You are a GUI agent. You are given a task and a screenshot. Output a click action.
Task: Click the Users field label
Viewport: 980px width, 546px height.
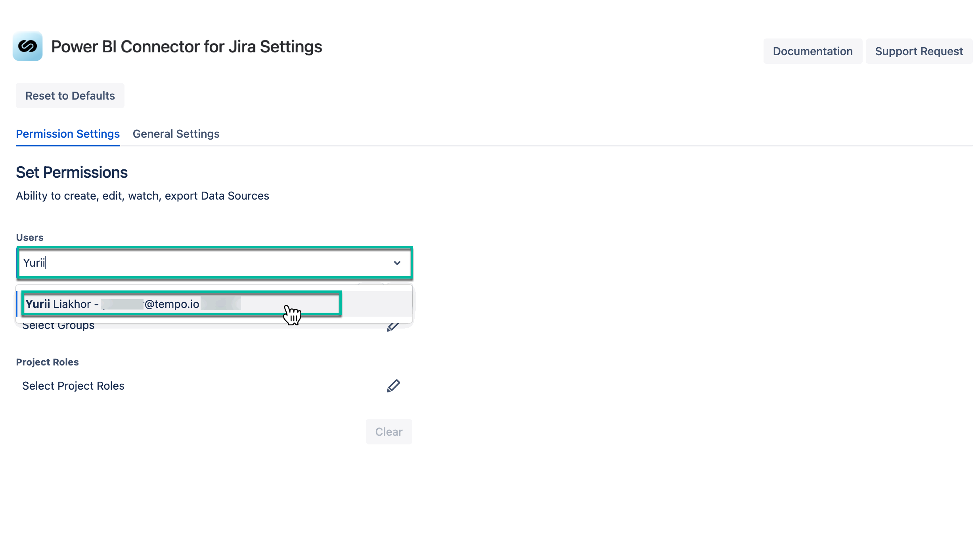click(x=30, y=237)
